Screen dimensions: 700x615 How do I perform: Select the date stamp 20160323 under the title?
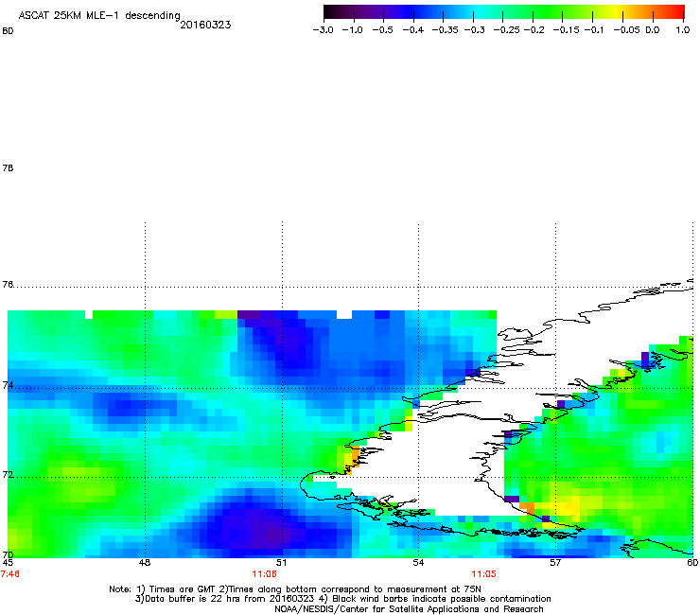tap(205, 25)
